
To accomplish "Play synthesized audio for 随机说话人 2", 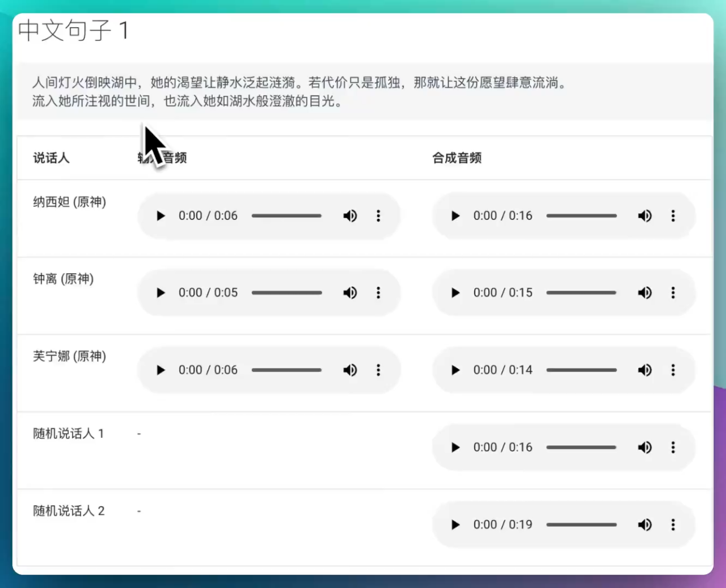I will point(455,525).
